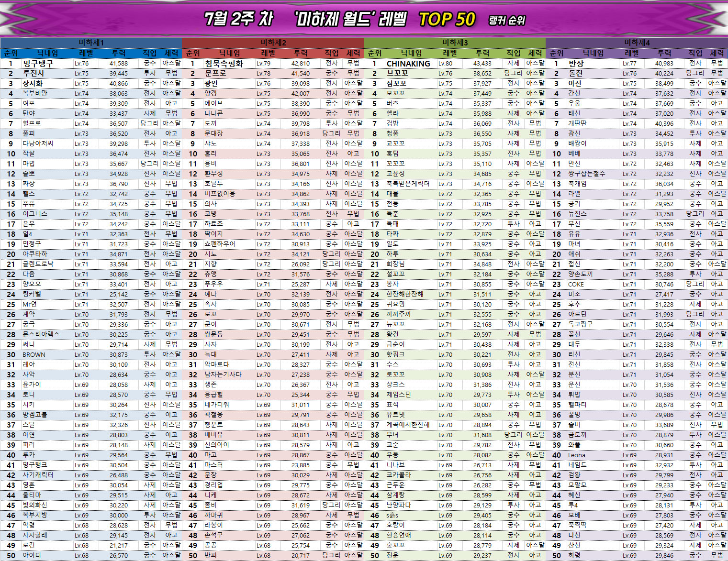This screenshot has width=728, height=561.
Task: Click the nickname 반장 in 미하제4
Action: (576, 64)
